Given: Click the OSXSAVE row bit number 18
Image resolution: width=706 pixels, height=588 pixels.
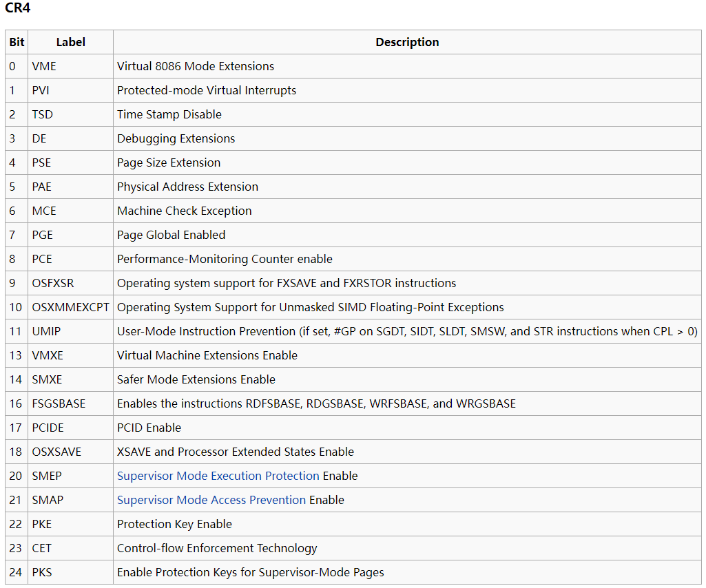Looking at the screenshot, I should pos(15,452).
